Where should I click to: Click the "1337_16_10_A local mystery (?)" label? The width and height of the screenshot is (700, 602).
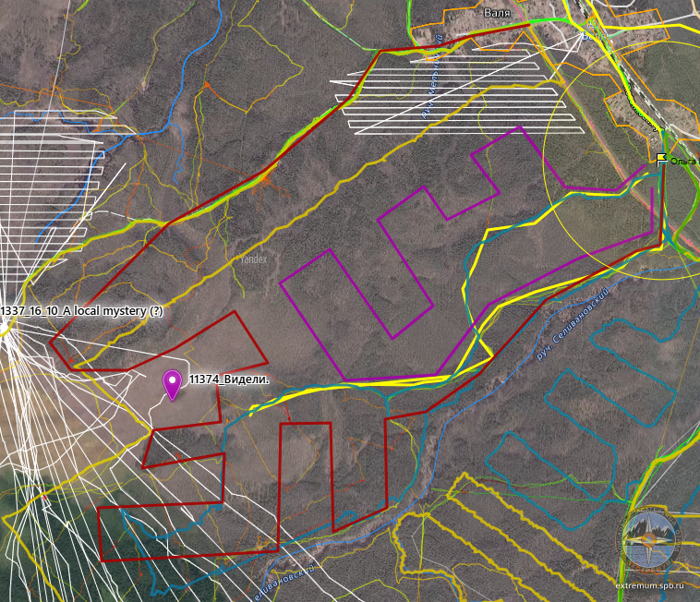[83, 311]
